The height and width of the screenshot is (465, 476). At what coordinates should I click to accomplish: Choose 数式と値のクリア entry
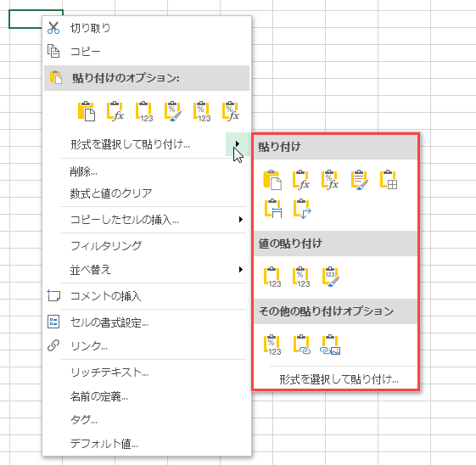tap(111, 193)
